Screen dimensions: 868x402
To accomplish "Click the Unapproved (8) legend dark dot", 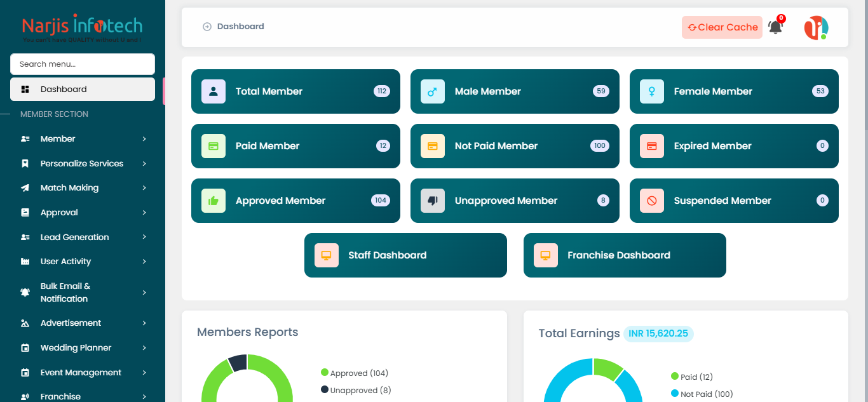I will pyautogui.click(x=325, y=390).
